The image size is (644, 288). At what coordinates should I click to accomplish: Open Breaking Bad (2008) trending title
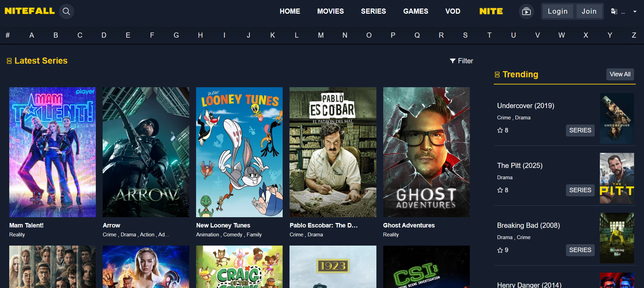pos(528,225)
